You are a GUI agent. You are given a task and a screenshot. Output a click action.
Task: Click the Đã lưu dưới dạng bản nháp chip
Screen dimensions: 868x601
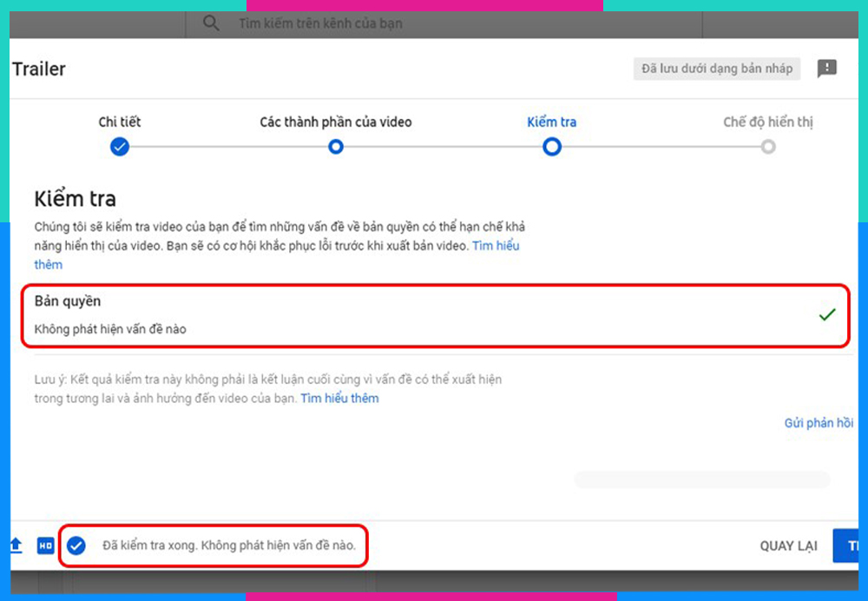716,69
